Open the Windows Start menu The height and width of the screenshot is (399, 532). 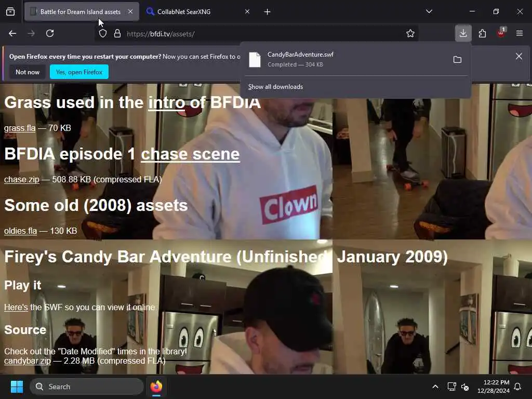[17, 387]
